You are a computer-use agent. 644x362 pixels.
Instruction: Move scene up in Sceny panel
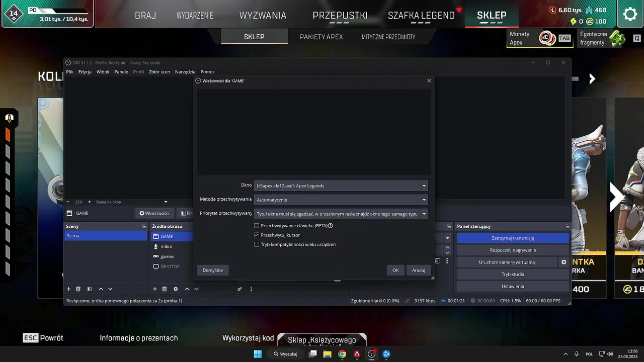(101, 289)
